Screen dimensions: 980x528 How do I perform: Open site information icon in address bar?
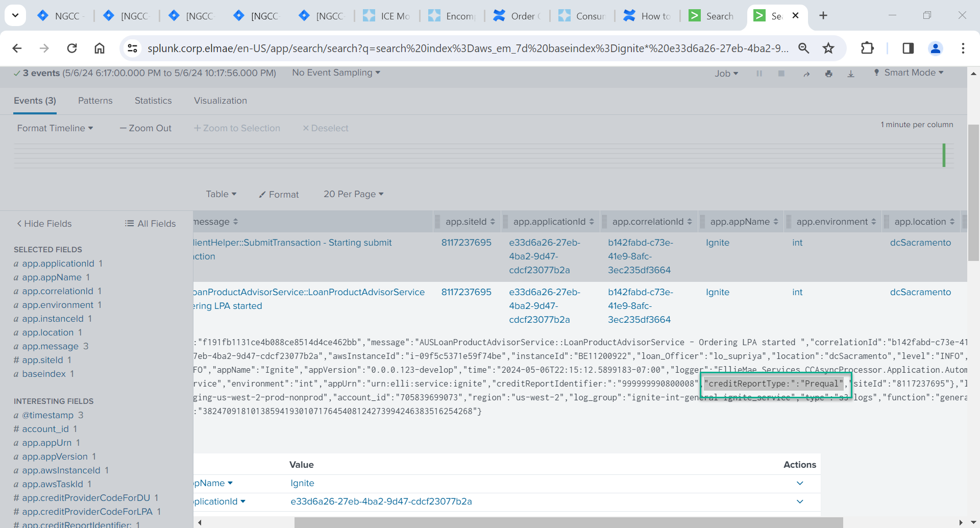(133, 48)
